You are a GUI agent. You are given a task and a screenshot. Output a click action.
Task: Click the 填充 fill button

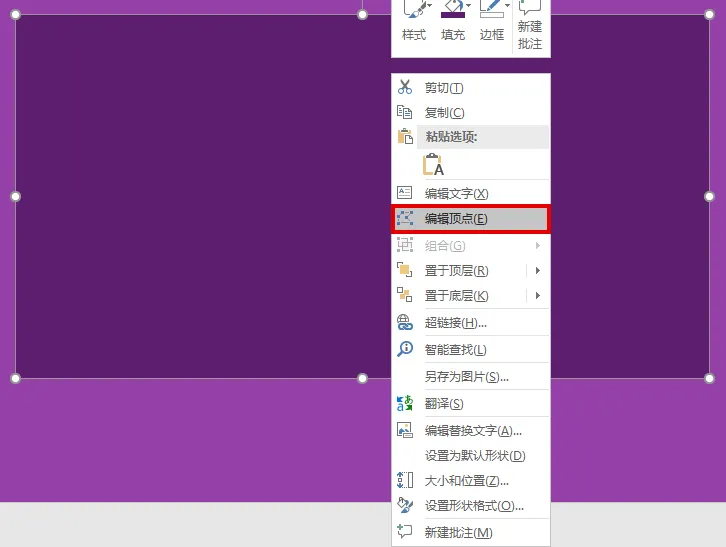point(452,22)
